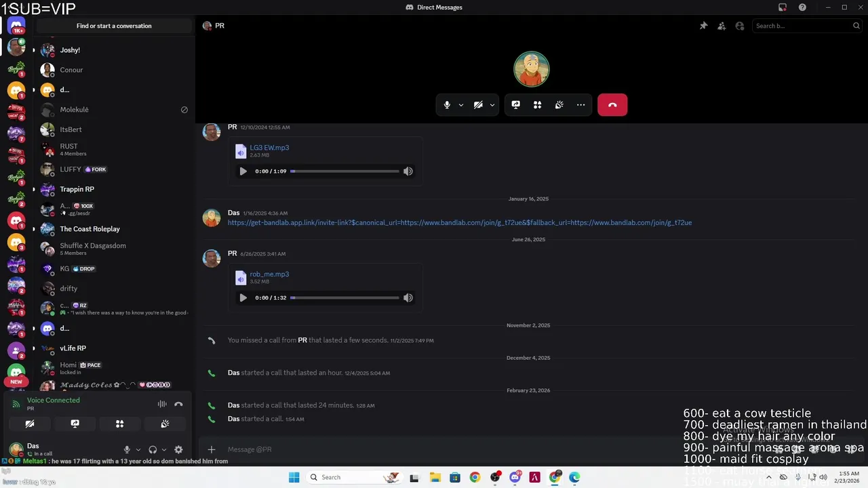Share screen from voice panel
This screenshot has height=488, width=868.
(75, 424)
